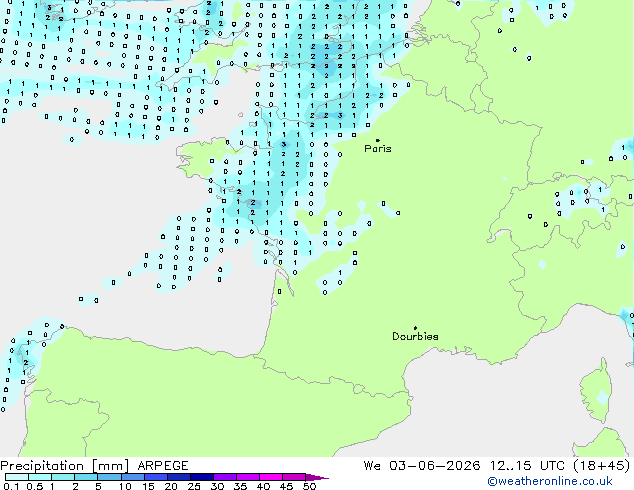Select the 20–25 mm dark blue swatch
The image size is (634, 490).
click(178, 477)
